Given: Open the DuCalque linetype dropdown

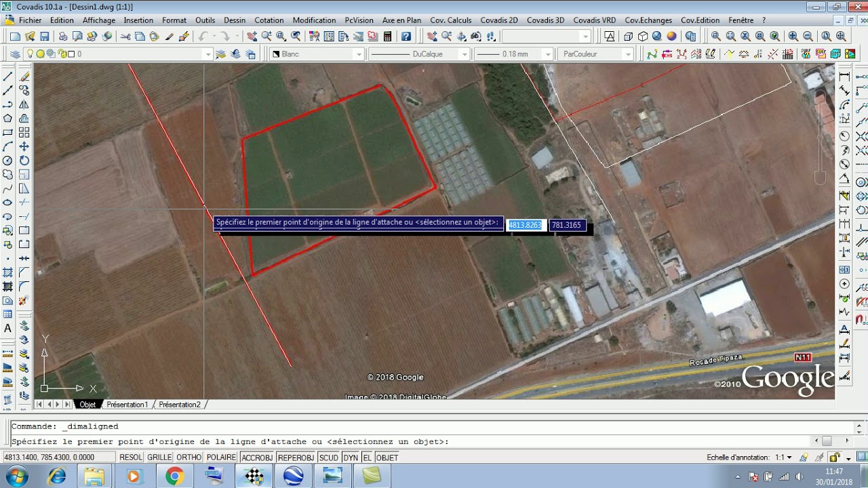Looking at the screenshot, I should (x=418, y=54).
